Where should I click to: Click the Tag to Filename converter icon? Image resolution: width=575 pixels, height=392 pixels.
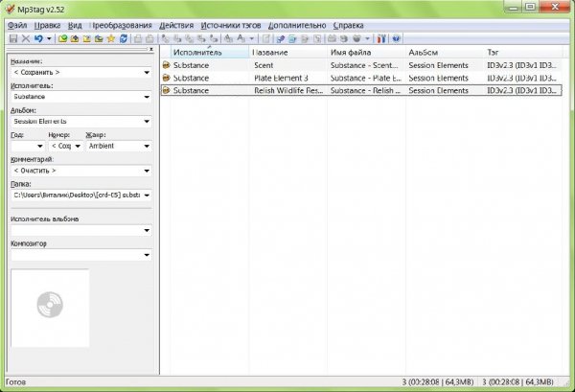166,38
